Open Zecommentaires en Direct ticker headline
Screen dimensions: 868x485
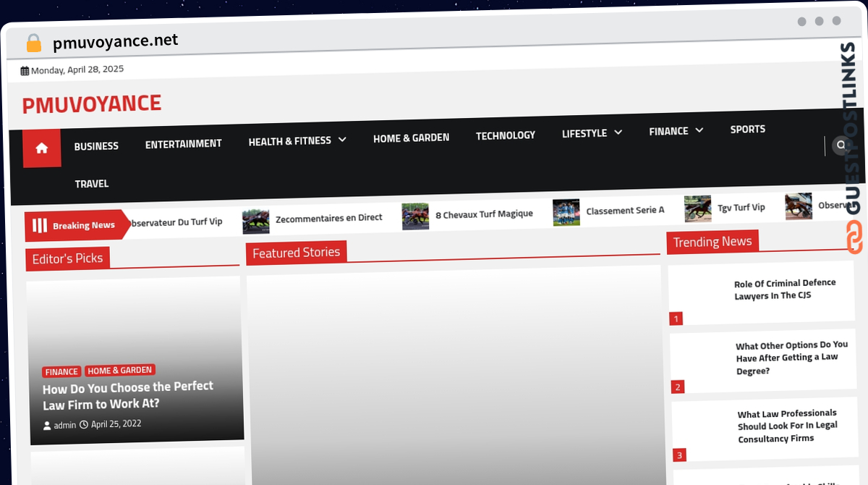(x=329, y=218)
